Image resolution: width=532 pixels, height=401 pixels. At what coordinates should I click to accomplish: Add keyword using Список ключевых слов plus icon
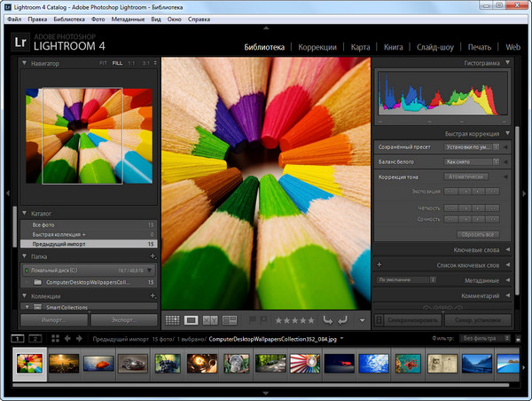379,264
